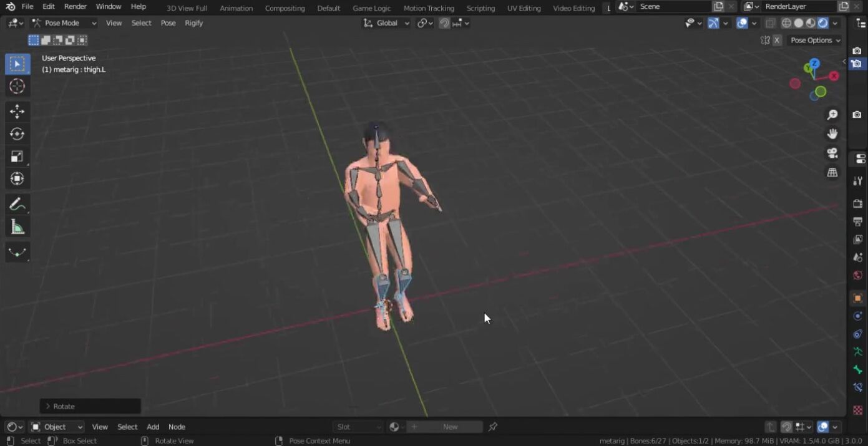Image resolution: width=868 pixels, height=446 pixels.
Task: Choose the Annotate pencil tool
Action: pos(17,205)
